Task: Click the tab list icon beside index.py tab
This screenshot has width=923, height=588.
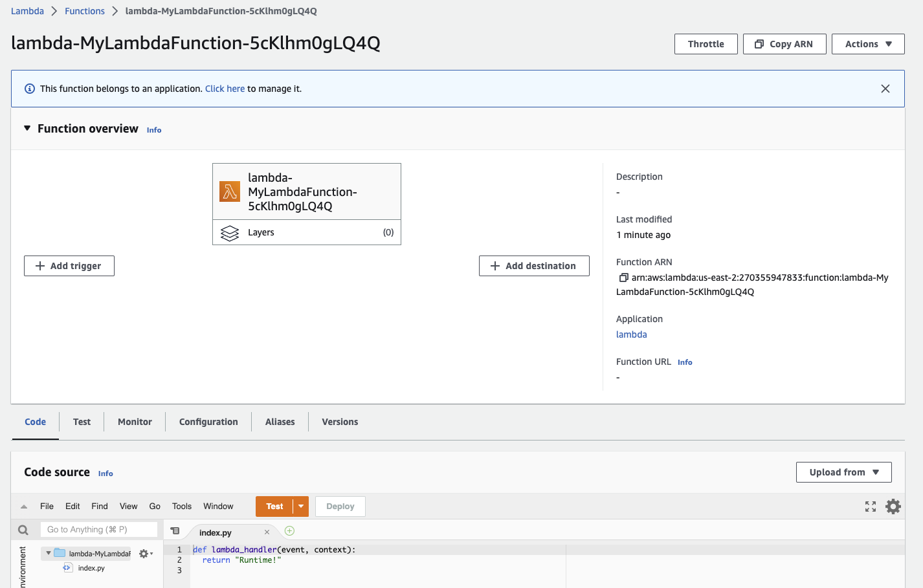Action: (175, 530)
